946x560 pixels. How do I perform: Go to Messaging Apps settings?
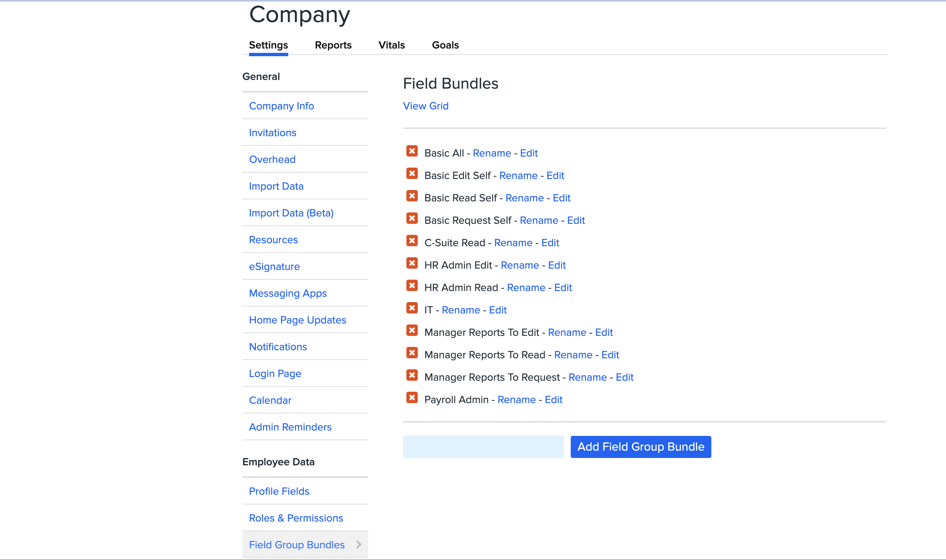click(x=288, y=294)
